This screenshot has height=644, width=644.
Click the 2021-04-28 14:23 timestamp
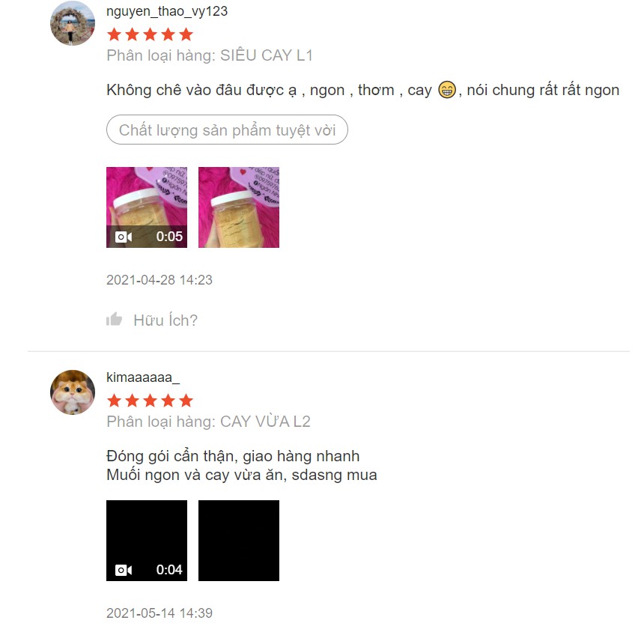(x=160, y=280)
